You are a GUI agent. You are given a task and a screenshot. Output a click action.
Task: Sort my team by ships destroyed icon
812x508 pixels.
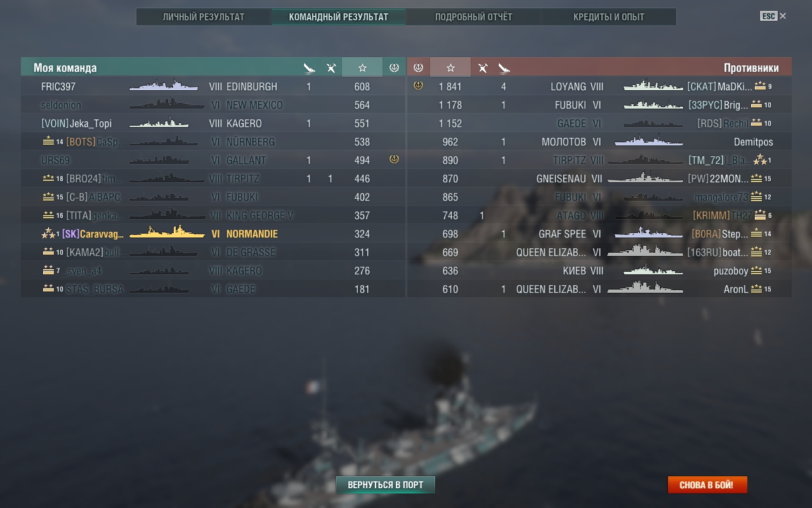click(309, 67)
